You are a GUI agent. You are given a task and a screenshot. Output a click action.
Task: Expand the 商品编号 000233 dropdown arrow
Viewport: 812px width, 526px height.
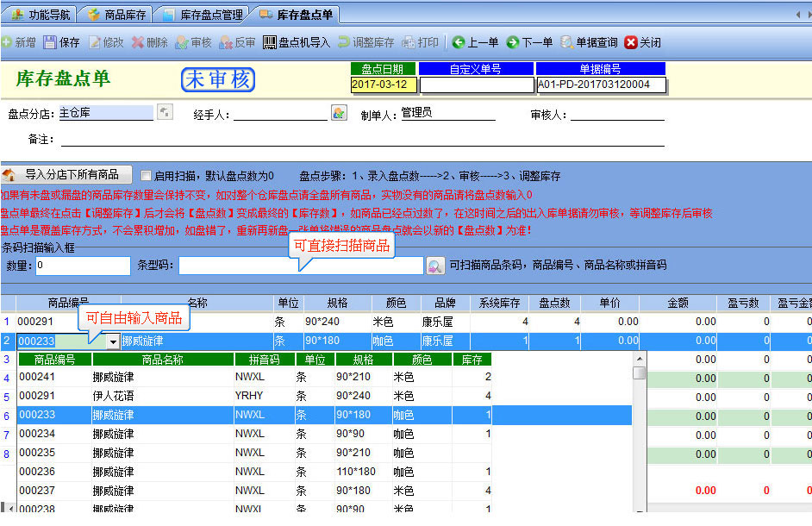112,341
